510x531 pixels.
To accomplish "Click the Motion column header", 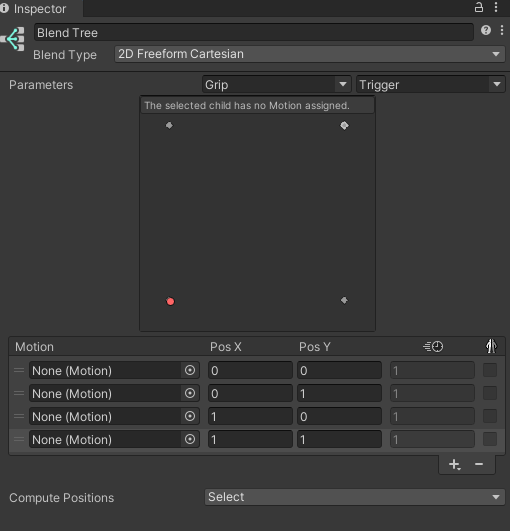I will tap(34, 347).
